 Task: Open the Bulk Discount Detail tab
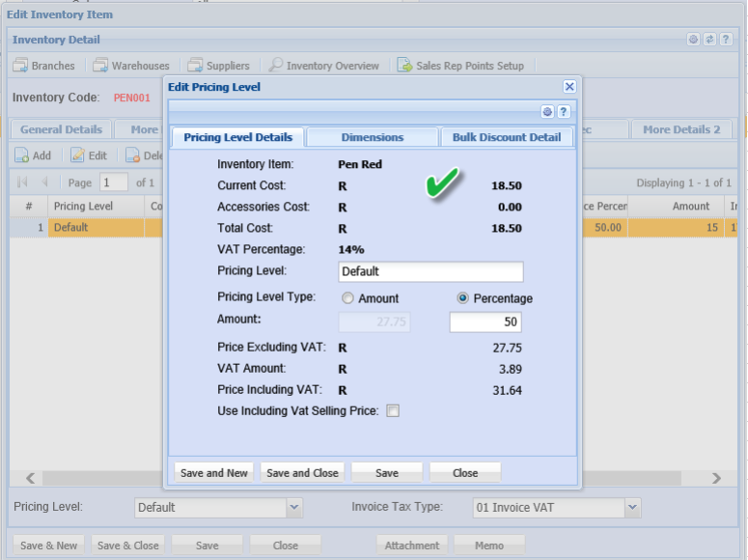507,137
